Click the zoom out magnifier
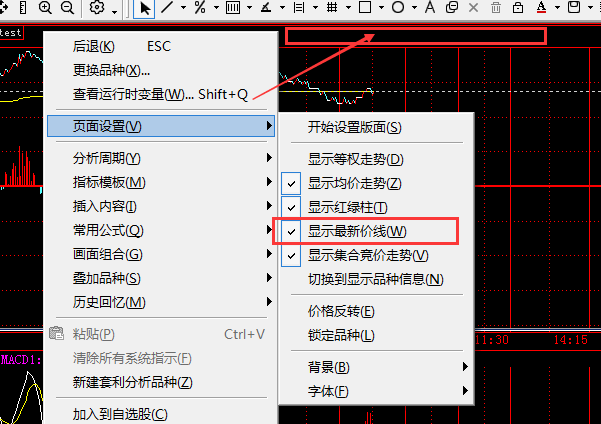This screenshot has height=424, width=601. coord(67,7)
